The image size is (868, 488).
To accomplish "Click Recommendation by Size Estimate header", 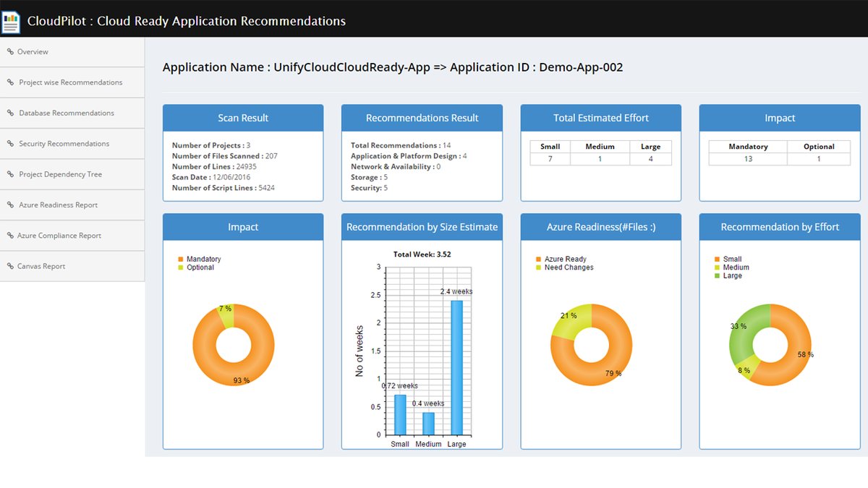I will [x=422, y=227].
